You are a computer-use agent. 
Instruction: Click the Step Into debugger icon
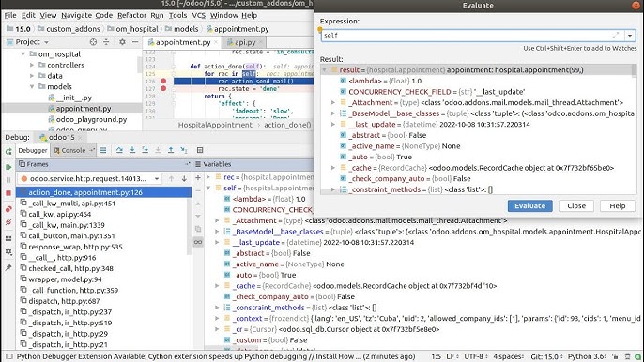click(132, 150)
